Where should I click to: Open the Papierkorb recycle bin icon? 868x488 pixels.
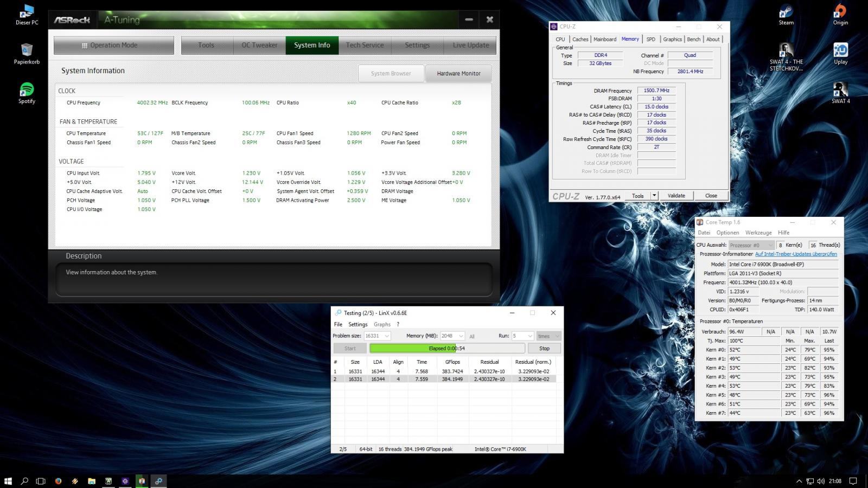pos(27,54)
